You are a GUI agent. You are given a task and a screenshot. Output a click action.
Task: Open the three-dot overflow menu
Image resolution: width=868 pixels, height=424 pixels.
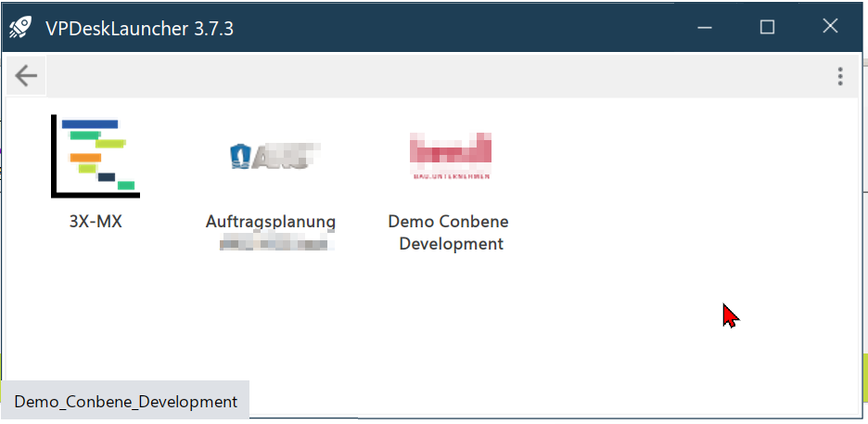[840, 76]
